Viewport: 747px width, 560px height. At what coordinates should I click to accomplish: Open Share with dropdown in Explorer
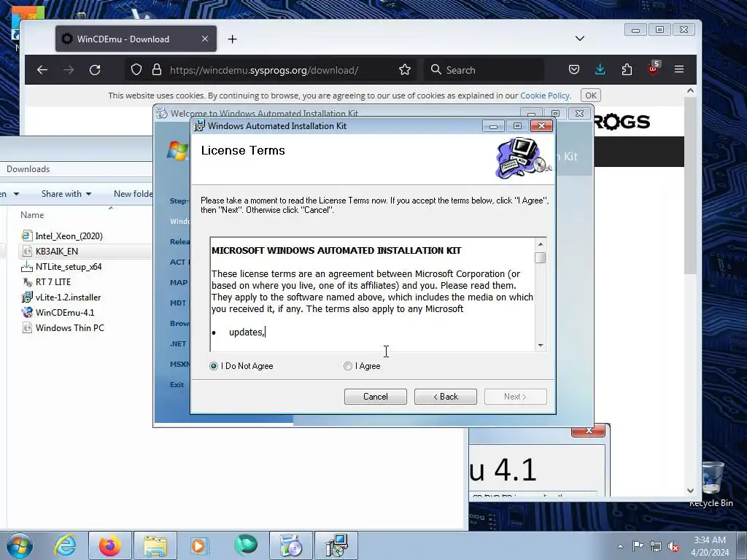coord(66,194)
